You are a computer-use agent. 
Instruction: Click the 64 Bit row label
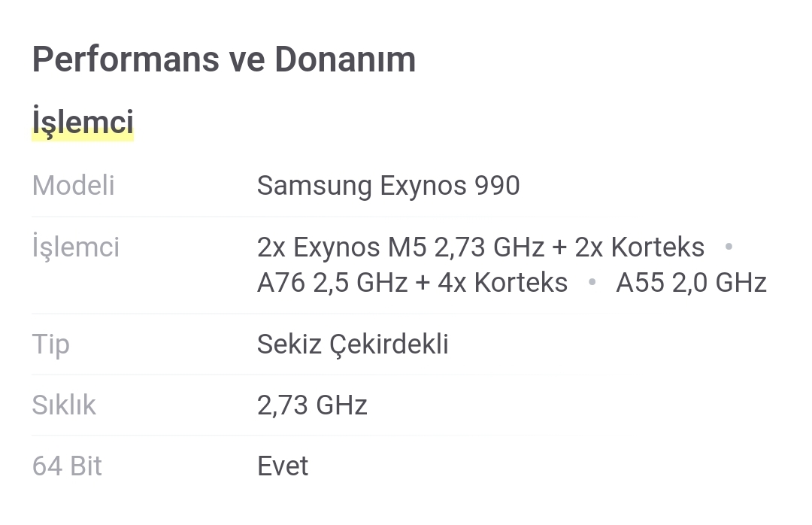tap(67, 466)
